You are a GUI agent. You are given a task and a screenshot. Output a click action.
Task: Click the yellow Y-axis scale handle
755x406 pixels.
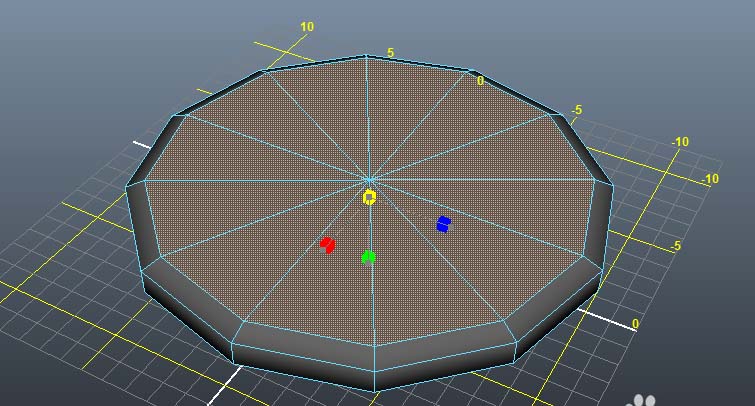tap(369, 197)
